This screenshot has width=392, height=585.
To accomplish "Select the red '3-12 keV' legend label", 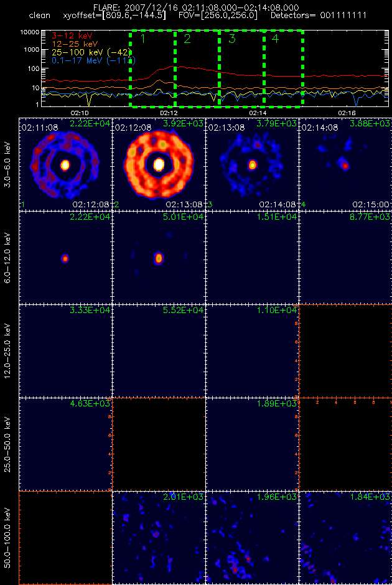I will pos(72,36).
